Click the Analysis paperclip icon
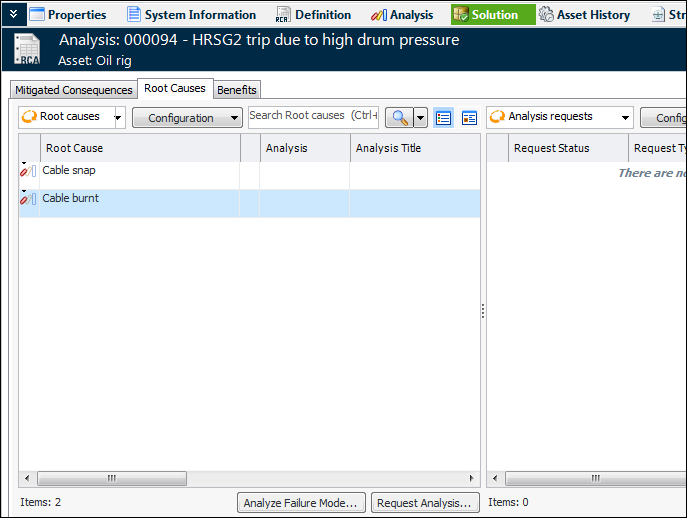The image size is (687, 518). pyautogui.click(x=379, y=15)
